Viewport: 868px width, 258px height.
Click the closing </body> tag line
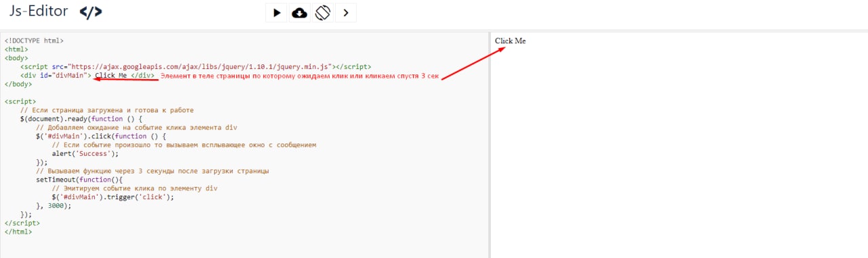[18, 84]
